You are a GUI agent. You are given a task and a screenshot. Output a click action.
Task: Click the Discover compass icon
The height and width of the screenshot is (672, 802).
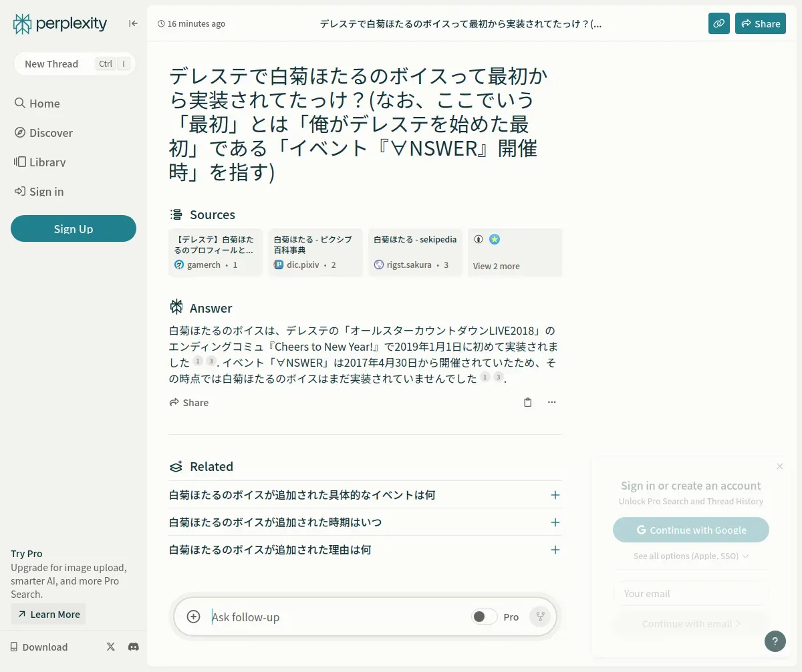coord(20,132)
